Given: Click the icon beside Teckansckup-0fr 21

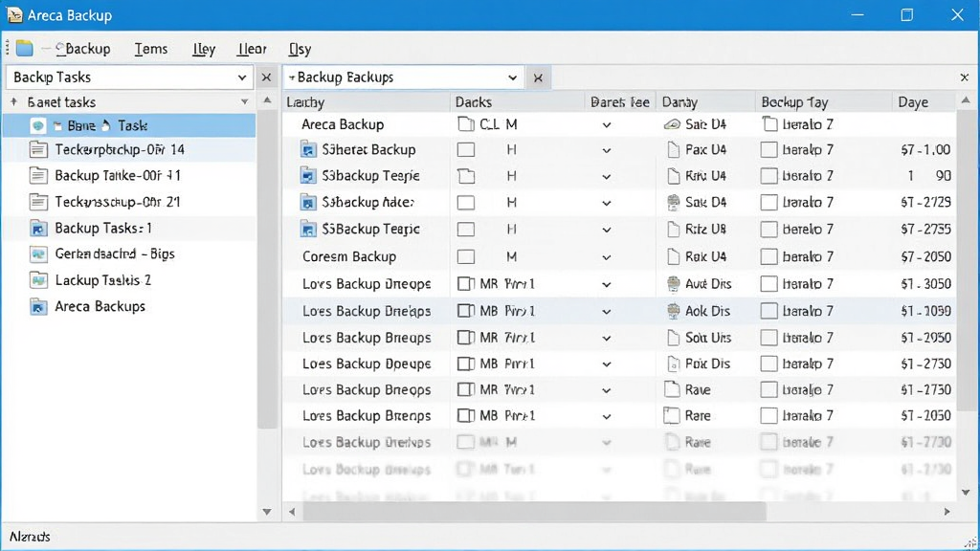Looking at the screenshot, I should (x=38, y=202).
